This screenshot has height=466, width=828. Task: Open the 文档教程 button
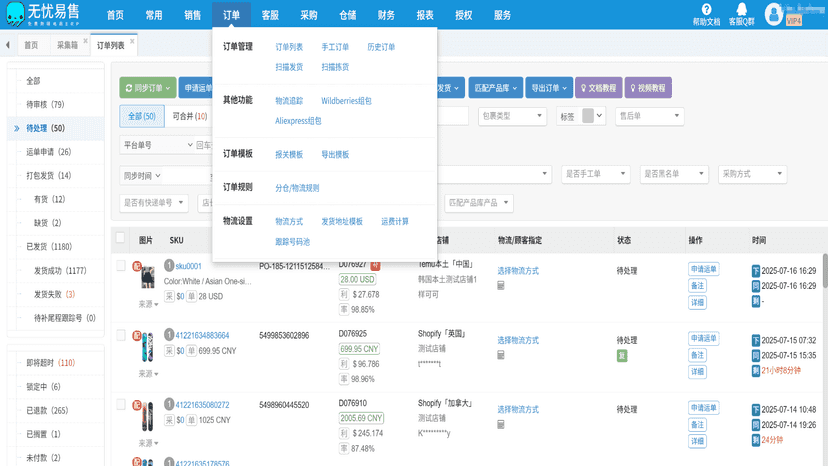pos(598,88)
